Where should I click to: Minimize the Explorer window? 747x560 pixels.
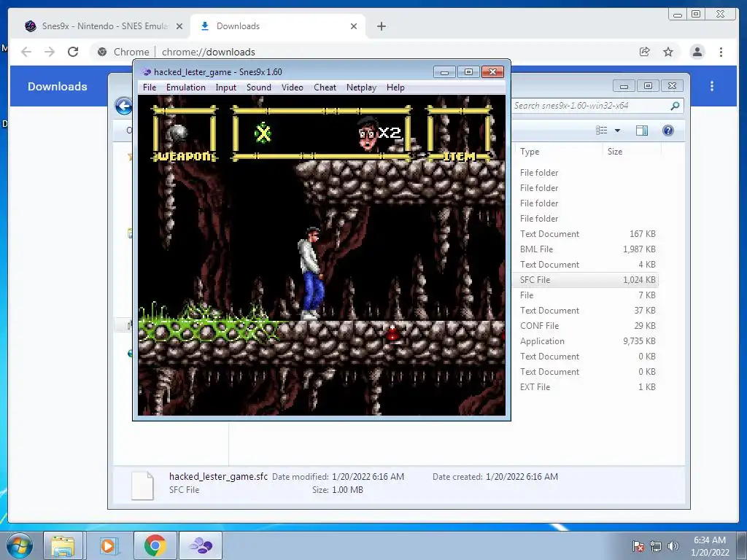coord(624,86)
